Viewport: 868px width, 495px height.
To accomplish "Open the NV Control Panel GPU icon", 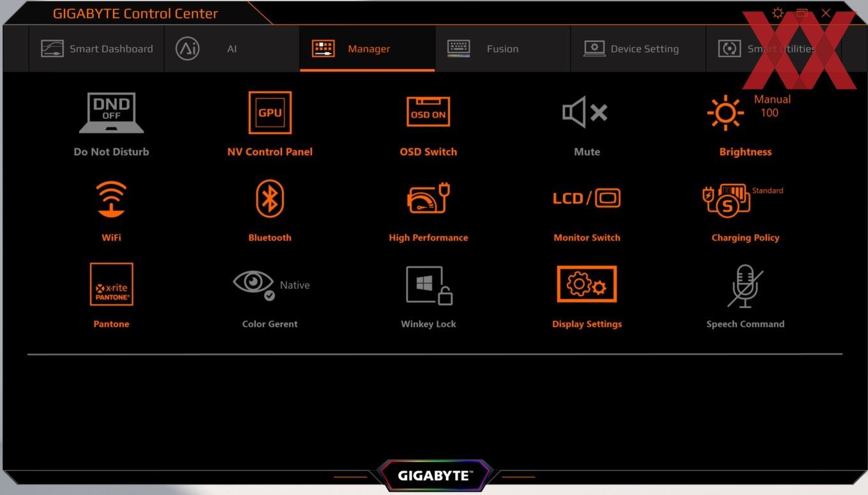I will tap(270, 113).
